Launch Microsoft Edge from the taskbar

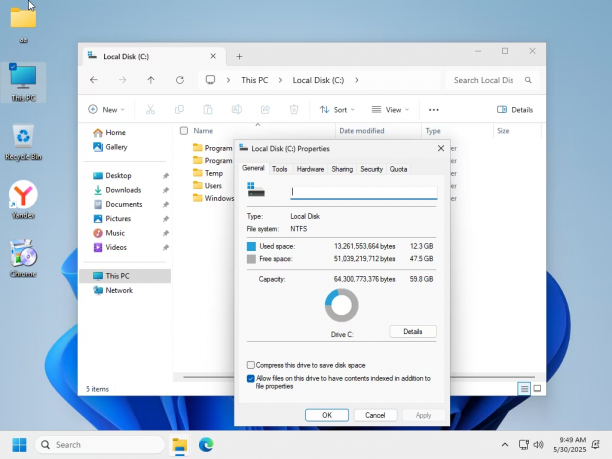206,445
